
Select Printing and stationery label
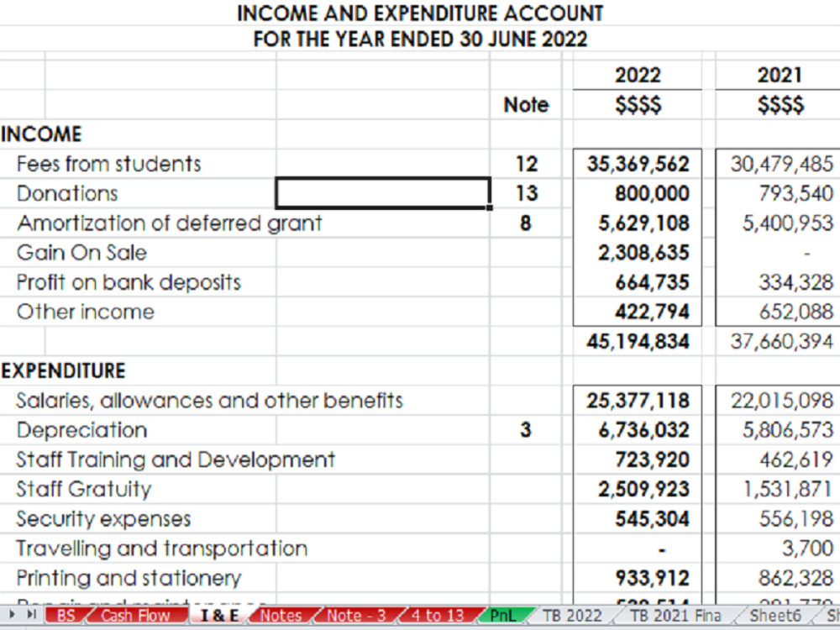pyautogui.click(x=129, y=578)
